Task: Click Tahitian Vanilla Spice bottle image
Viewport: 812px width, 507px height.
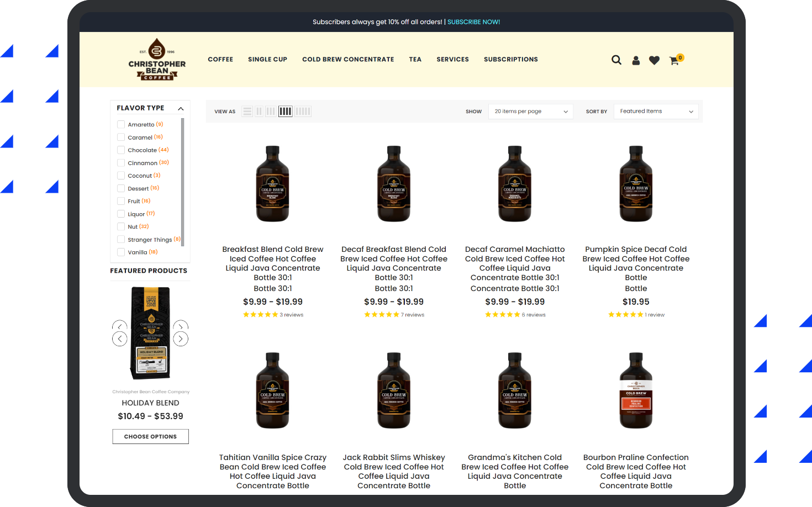Action: pos(273,390)
